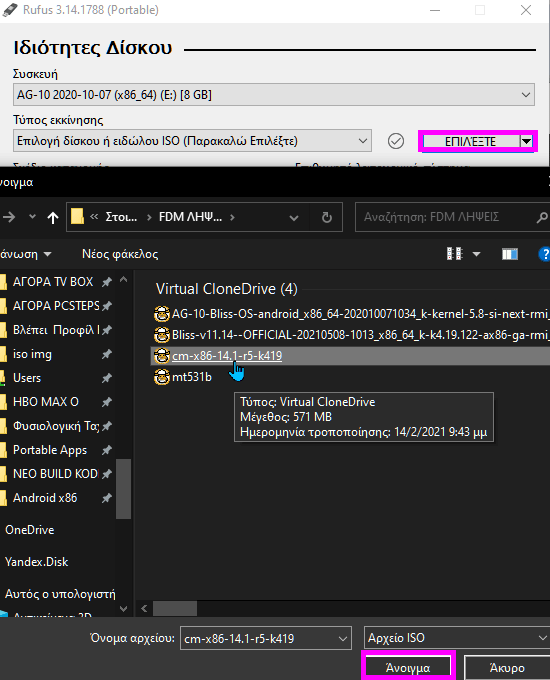Open the Οργάνωση menu
Viewport: 550px width, 680px height.
(25, 254)
